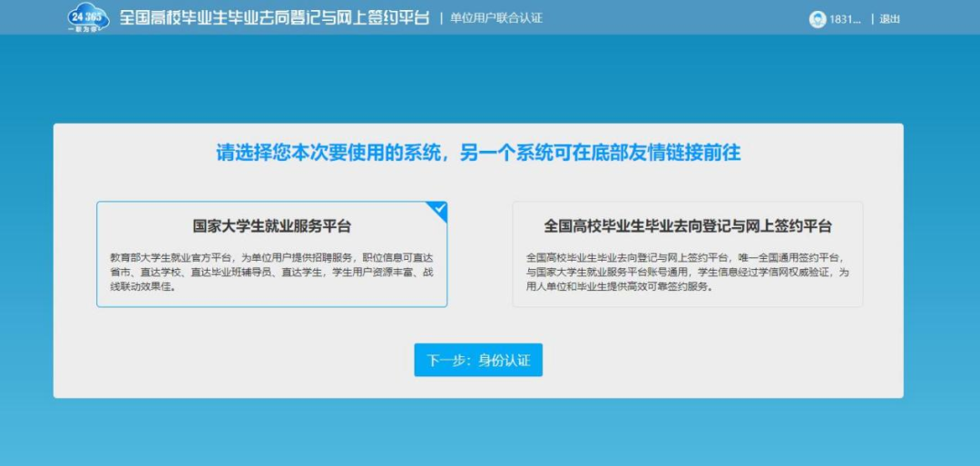Open the 1831... account name
Image resolution: width=980 pixels, height=466 pixels.
pos(845,19)
